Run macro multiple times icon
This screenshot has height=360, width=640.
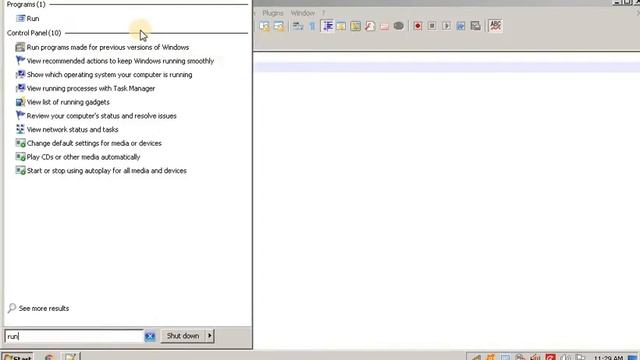point(461,26)
